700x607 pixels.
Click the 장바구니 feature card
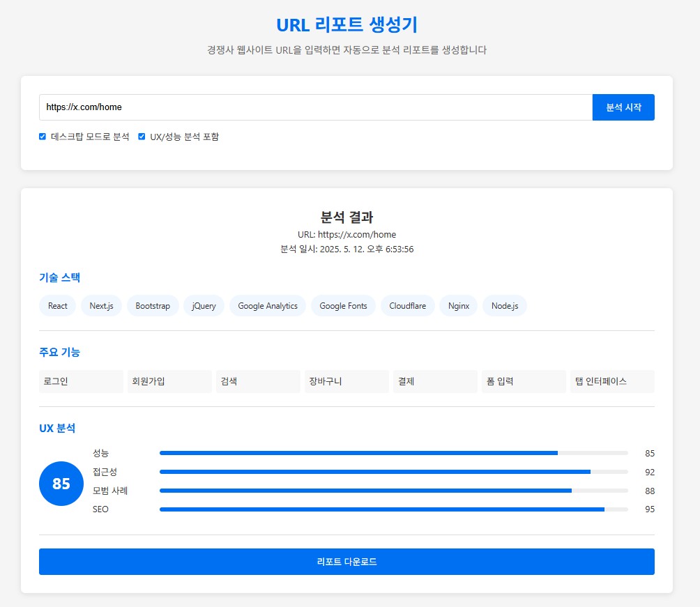(x=346, y=381)
